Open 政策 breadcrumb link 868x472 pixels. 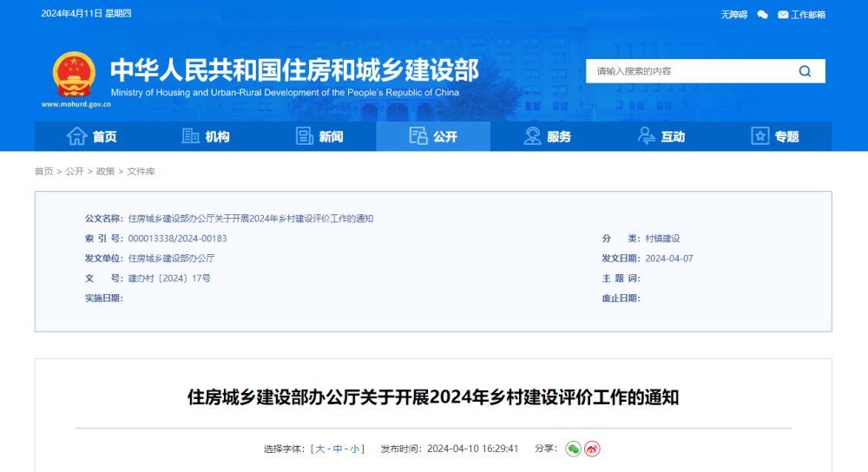click(105, 172)
